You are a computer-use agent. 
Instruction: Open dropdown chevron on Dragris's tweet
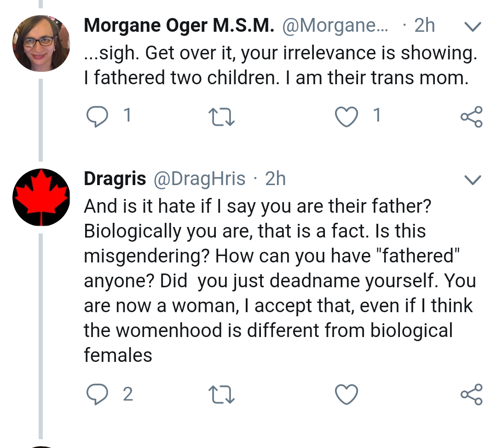pyautogui.click(x=473, y=180)
